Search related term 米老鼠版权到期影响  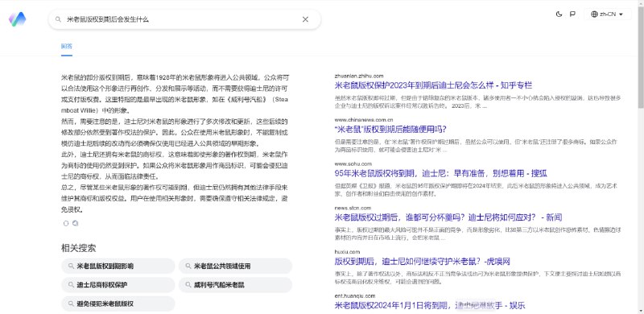pos(118,266)
